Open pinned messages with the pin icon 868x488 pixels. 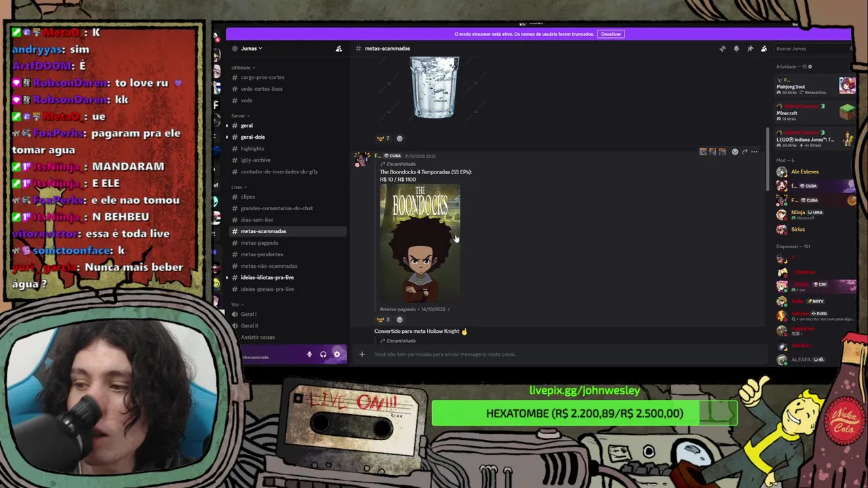tap(750, 49)
